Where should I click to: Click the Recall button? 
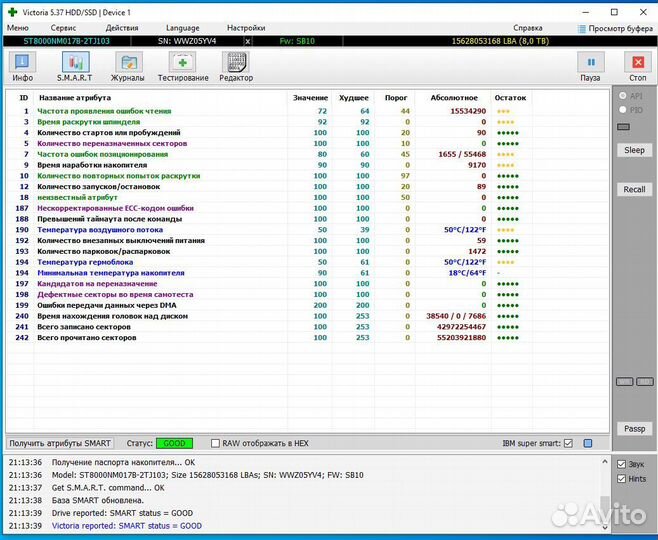click(x=634, y=189)
